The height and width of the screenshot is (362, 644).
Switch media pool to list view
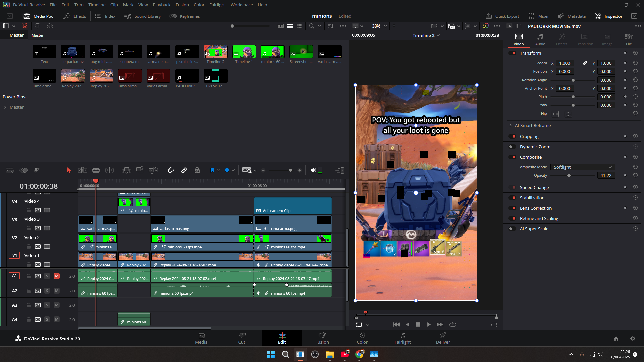point(299,26)
